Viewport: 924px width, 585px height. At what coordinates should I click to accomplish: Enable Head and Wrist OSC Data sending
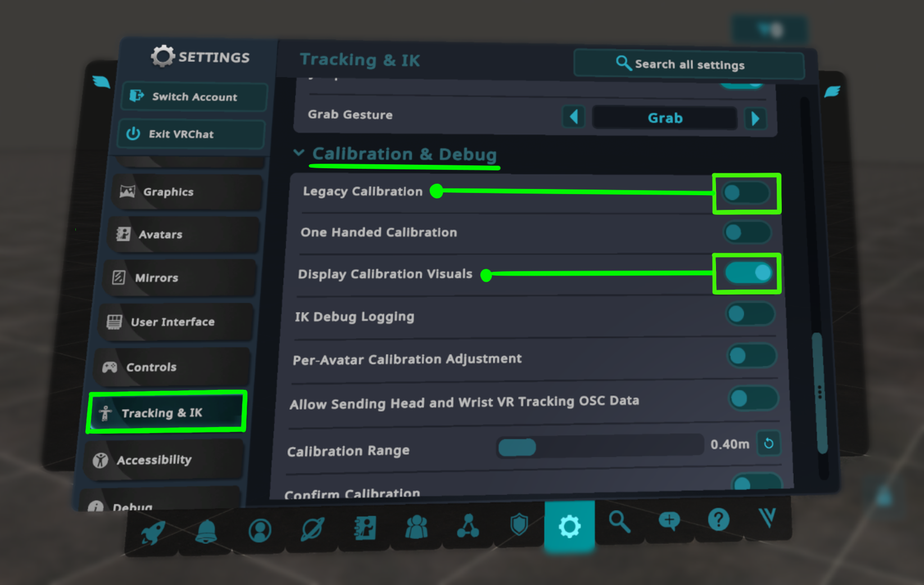click(x=754, y=398)
